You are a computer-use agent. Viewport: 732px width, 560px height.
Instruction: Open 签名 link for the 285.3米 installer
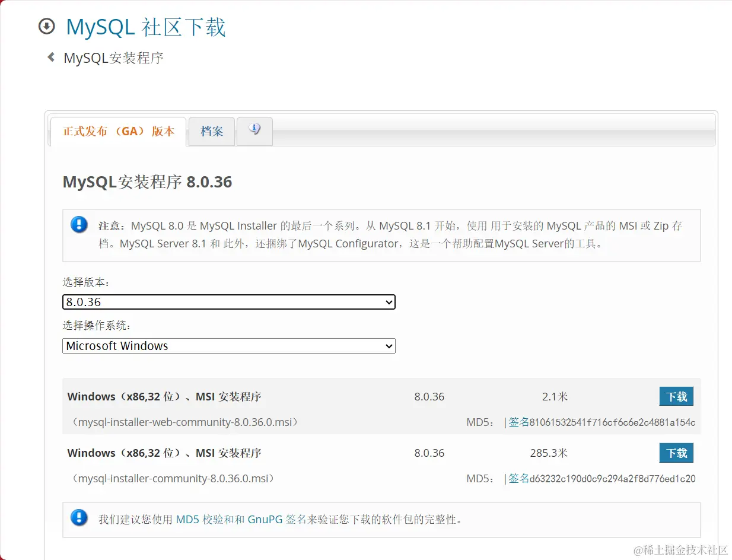click(519, 478)
